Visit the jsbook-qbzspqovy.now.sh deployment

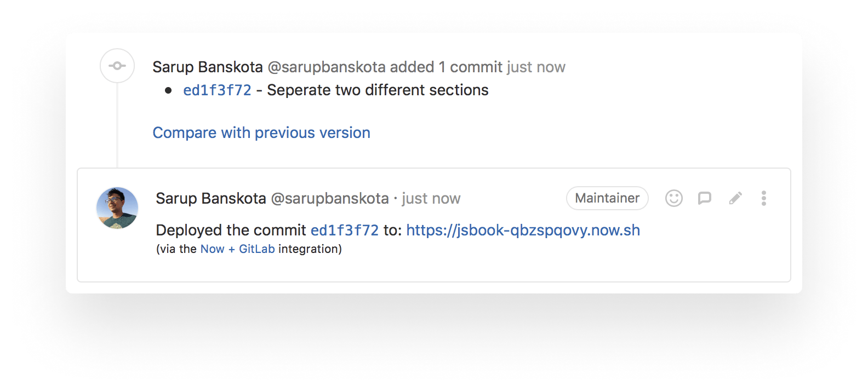(523, 230)
